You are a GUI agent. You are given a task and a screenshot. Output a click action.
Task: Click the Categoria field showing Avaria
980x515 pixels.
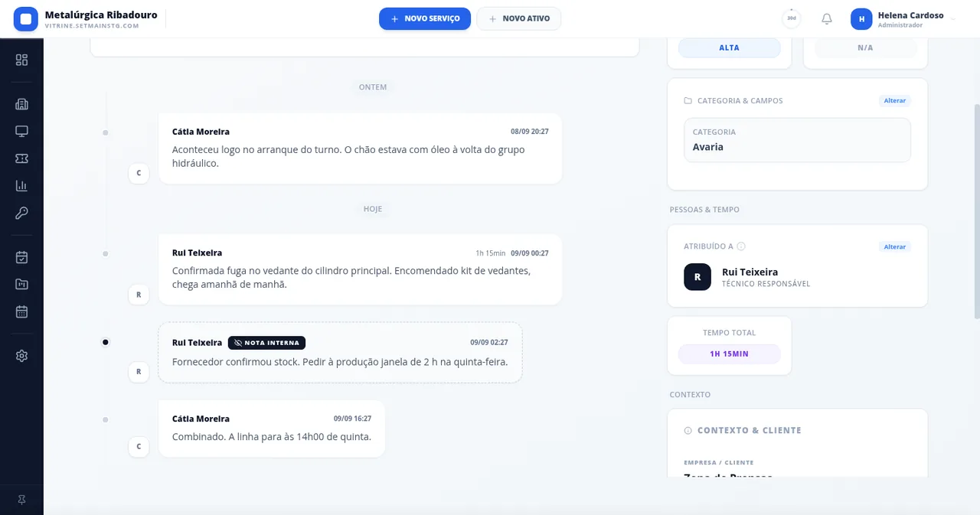(797, 140)
